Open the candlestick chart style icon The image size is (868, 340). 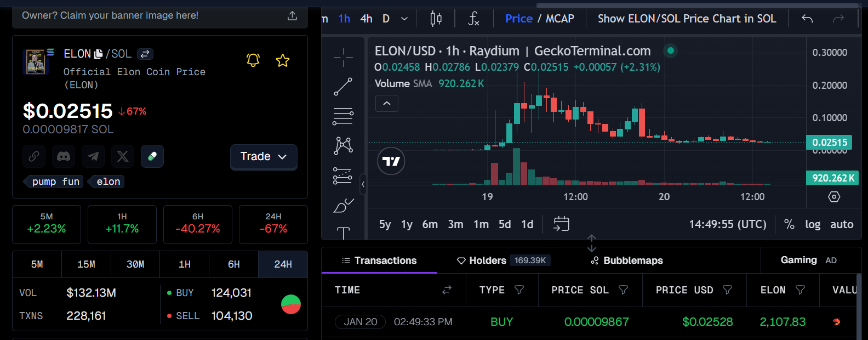(x=436, y=19)
